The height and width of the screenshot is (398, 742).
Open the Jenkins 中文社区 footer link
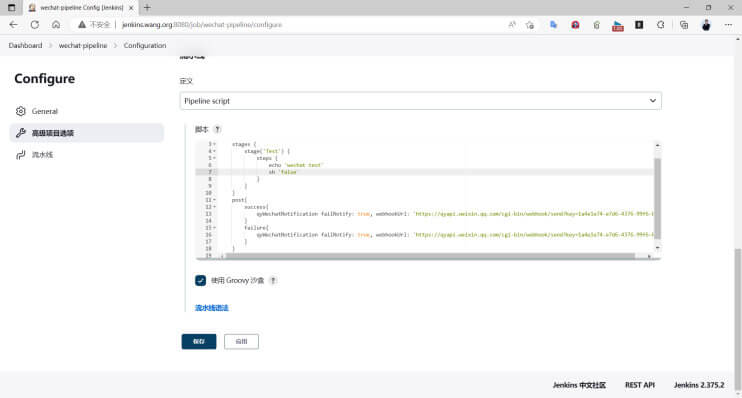579,385
